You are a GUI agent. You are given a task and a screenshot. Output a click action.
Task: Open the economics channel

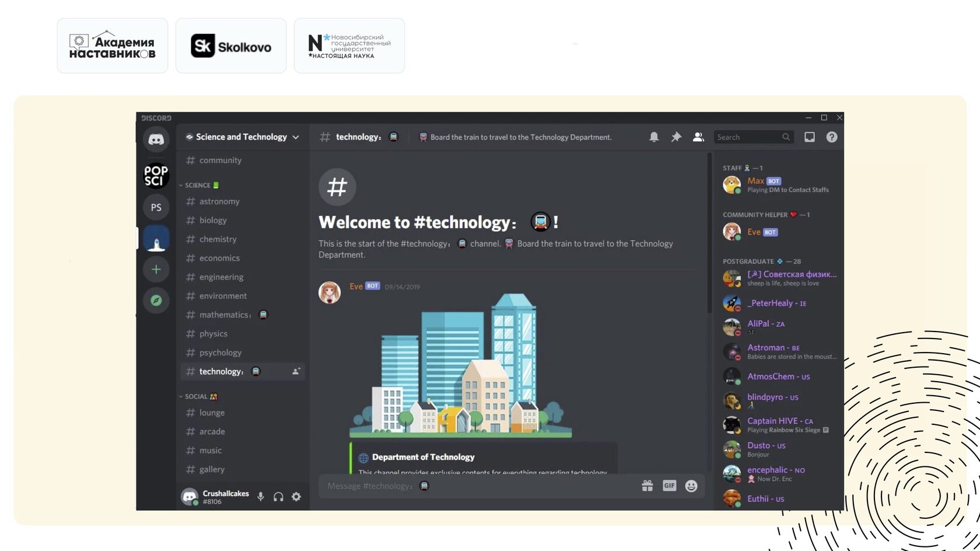coord(242,258)
